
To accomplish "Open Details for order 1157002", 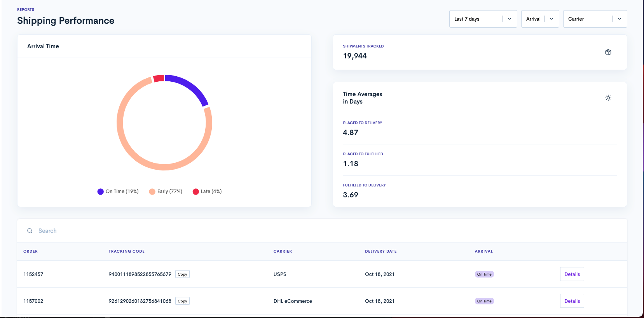I will [572, 301].
